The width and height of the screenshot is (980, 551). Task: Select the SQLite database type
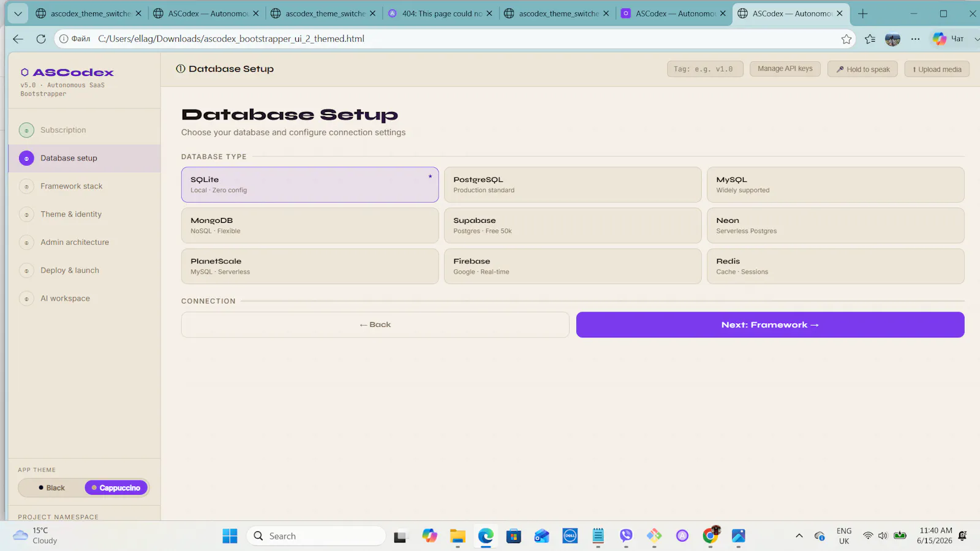click(x=310, y=185)
